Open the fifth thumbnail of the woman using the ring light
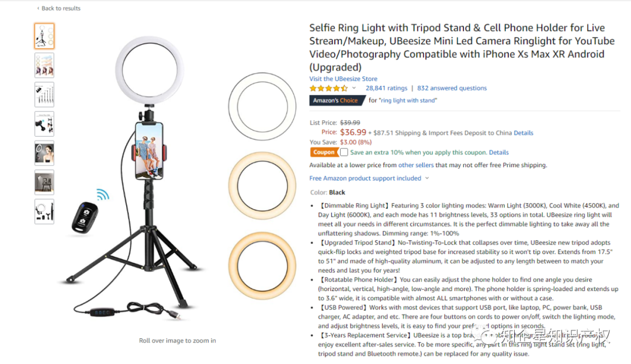 point(44,153)
